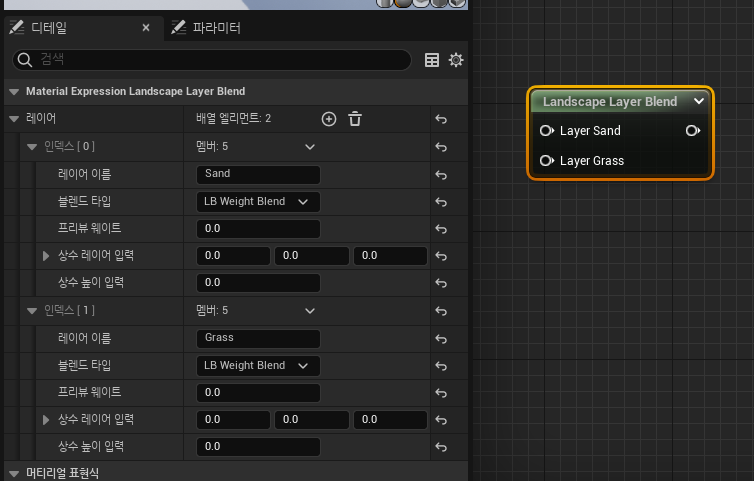Reset the 레이어 array to default
Viewport: 754px width, 481px height.
pos(441,119)
